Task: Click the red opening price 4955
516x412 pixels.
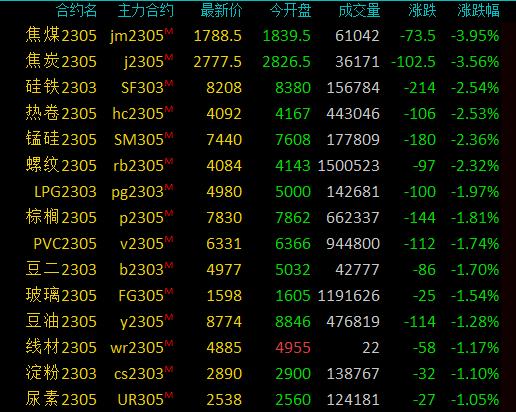Action: pos(293,348)
